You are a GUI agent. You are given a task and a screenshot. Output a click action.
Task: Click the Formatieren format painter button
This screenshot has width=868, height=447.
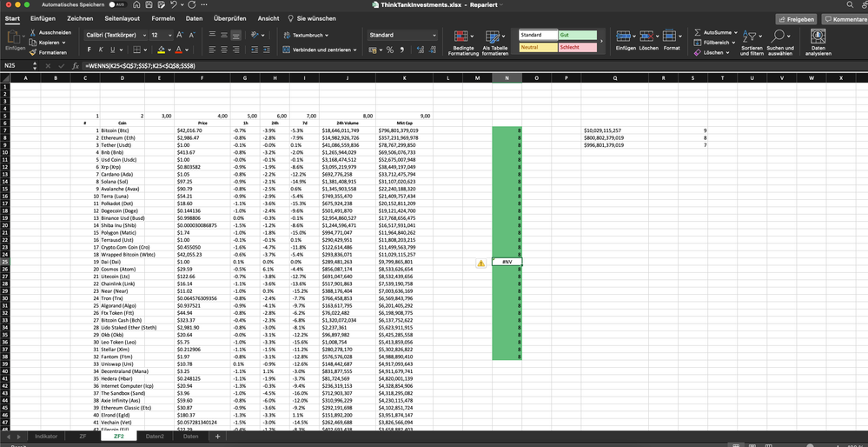pyautogui.click(x=49, y=52)
